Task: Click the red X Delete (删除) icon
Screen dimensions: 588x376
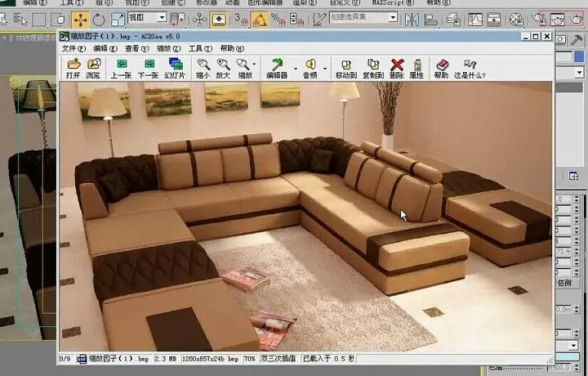Action: (x=397, y=68)
